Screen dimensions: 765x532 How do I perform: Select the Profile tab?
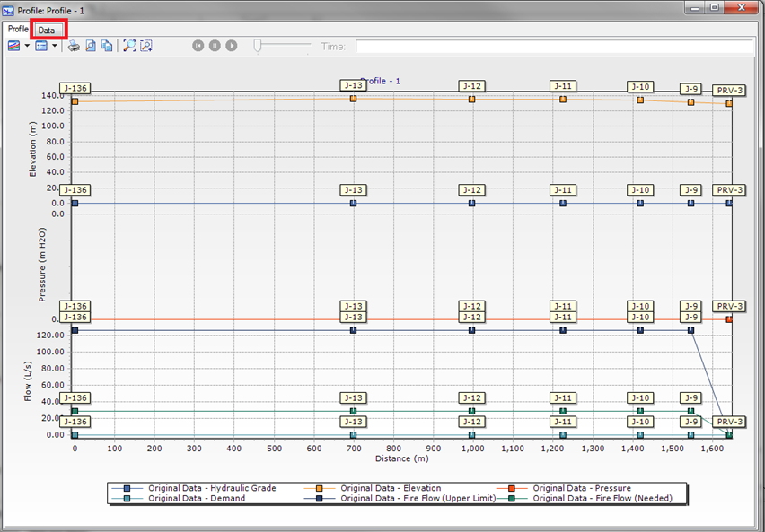coord(18,29)
